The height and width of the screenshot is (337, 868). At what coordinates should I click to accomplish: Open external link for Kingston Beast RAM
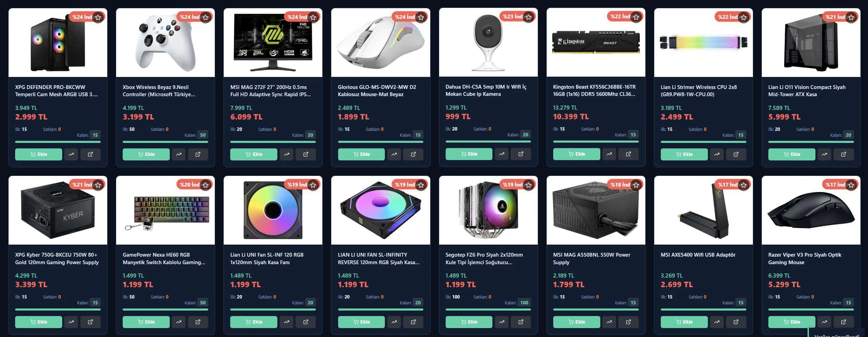628,154
